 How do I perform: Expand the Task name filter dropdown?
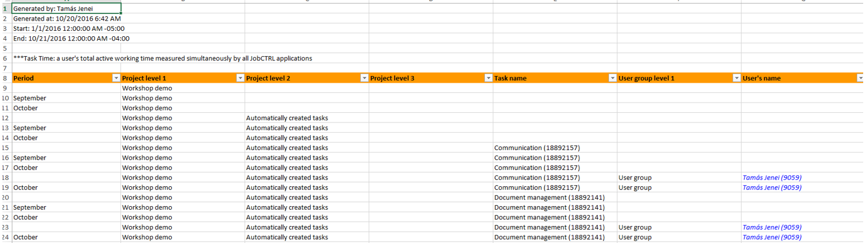(613, 78)
